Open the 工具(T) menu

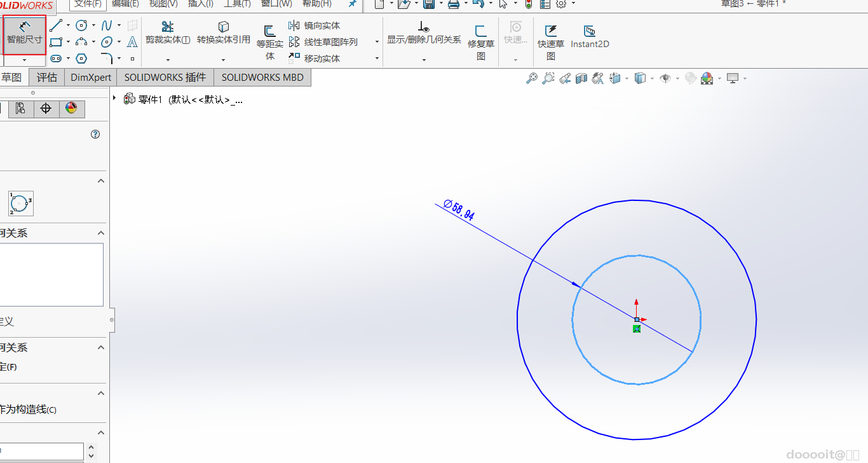[237, 4]
